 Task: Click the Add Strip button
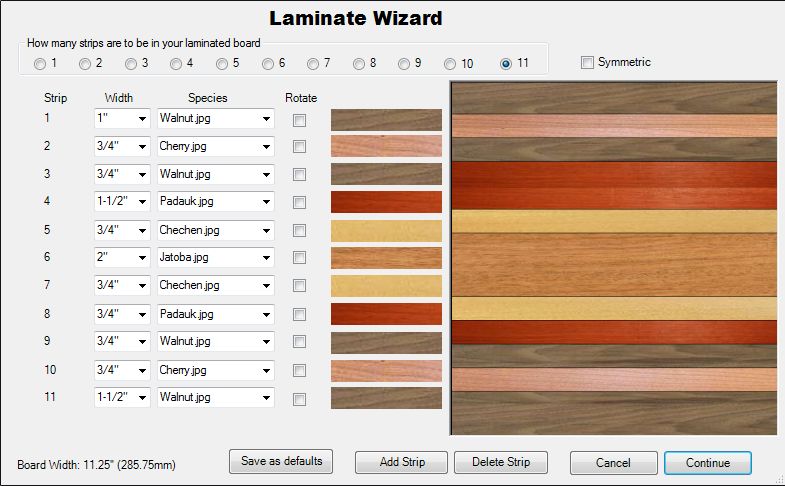tap(402, 463)
